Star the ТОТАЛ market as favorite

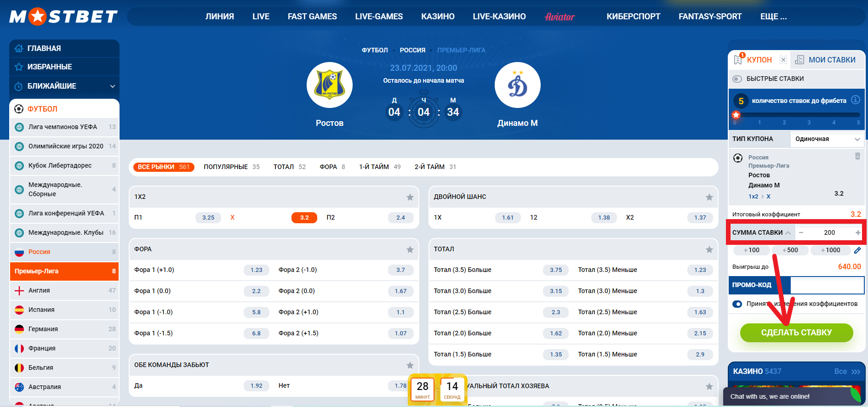(709, 249)
